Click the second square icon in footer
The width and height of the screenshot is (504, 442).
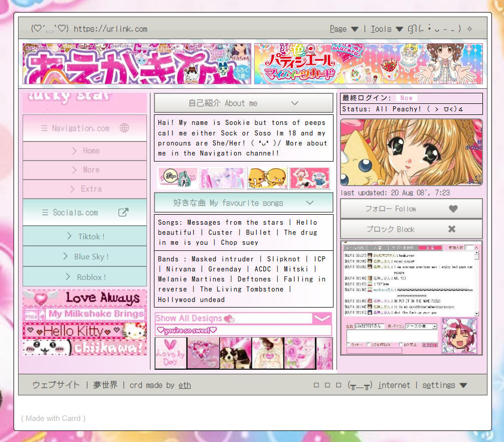[327, 385]
